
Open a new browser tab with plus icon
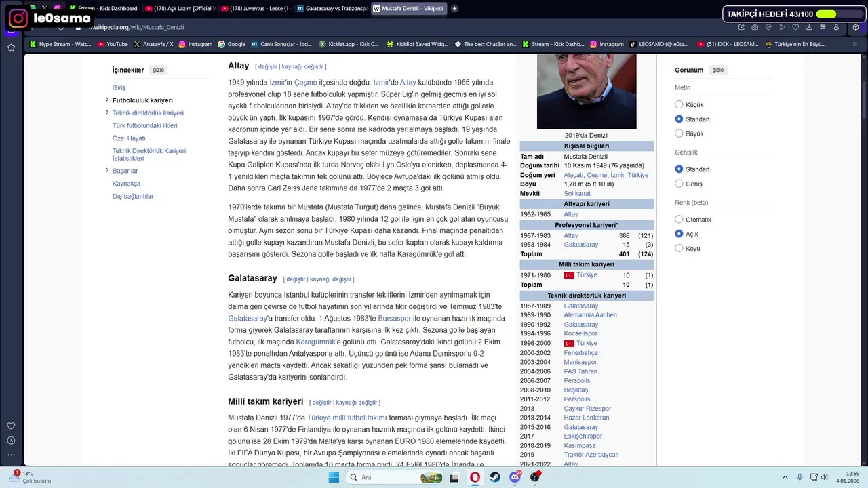point(454,9)
